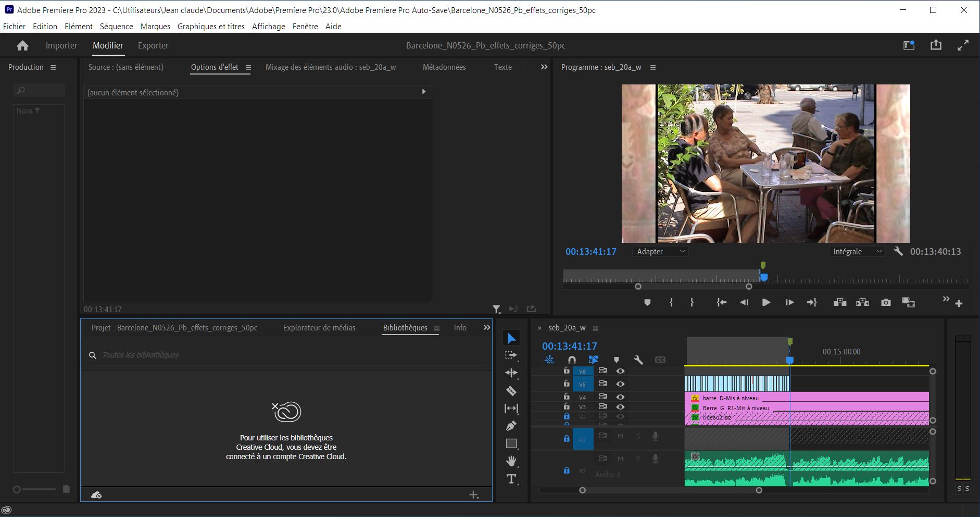Unlock track A1 padlock

[567, 439]
